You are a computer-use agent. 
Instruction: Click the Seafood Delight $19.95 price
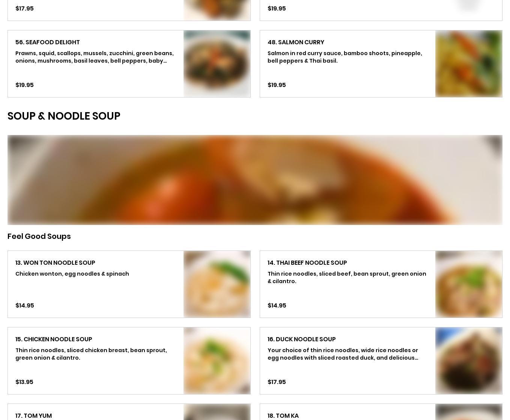pyautogui.click(x=24, y=85)
